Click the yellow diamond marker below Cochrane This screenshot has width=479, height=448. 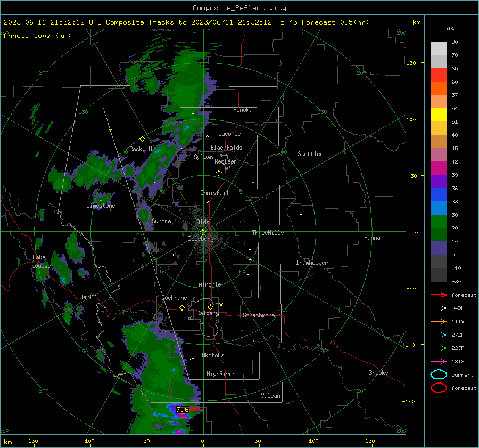[x=182, y=308]
